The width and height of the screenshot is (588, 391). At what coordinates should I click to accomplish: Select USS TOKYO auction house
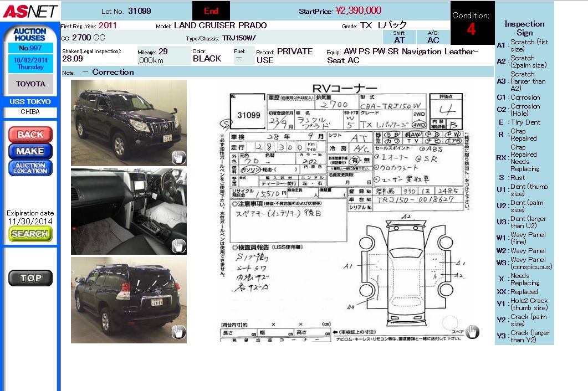coord(30,102)
